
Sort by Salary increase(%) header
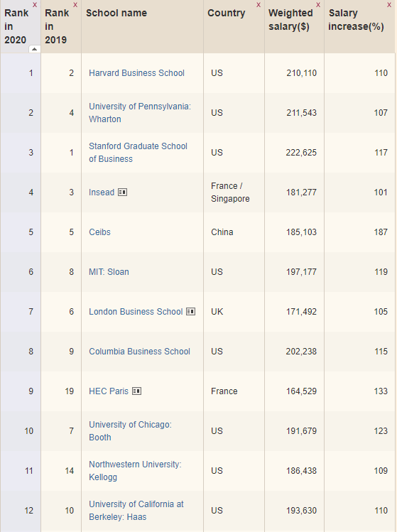tap(356, 20)
